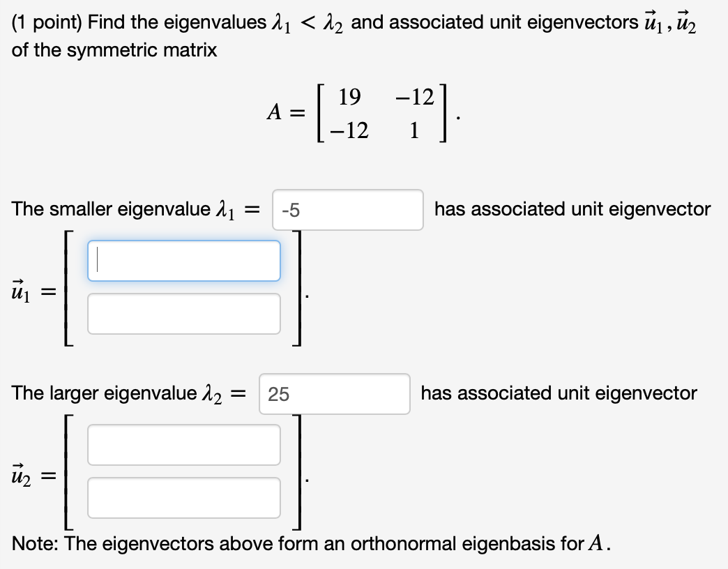Select the larger eigenvalue field containing 25
Image resolution: width=728 pixels, height=569 pixels.
[x=335, y=394]
